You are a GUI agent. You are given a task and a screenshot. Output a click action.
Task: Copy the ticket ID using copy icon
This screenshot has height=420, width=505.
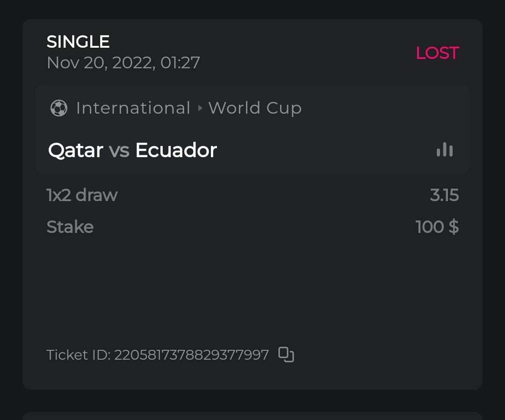pyautogui.click(x=286, y=355)
